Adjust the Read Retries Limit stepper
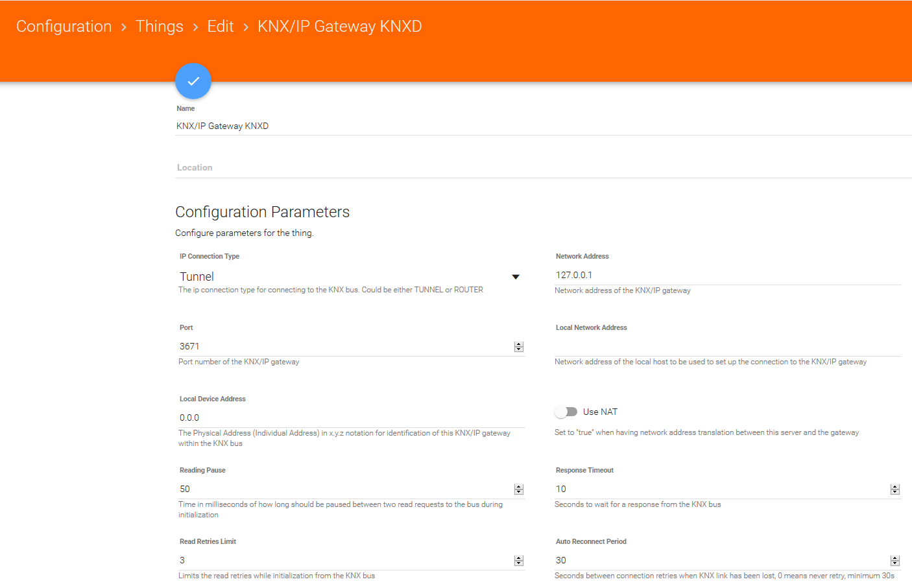912x588 pixels. 519,561
